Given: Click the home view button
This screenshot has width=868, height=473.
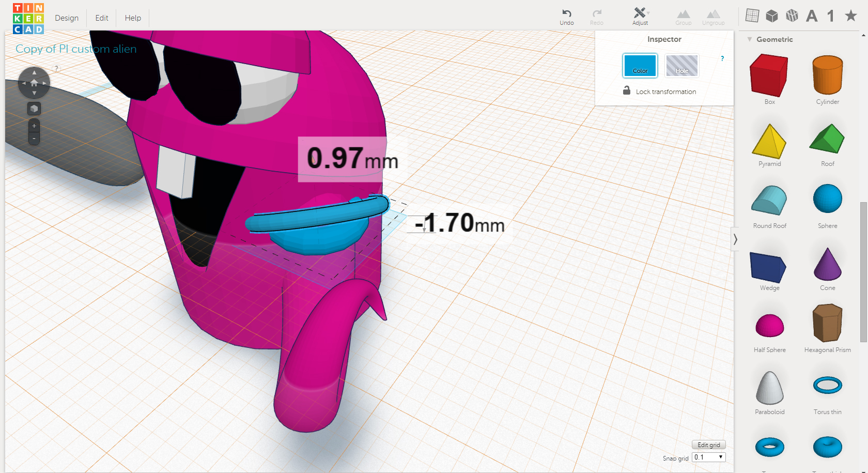Looking at the screenshot, I should point(34,83).
